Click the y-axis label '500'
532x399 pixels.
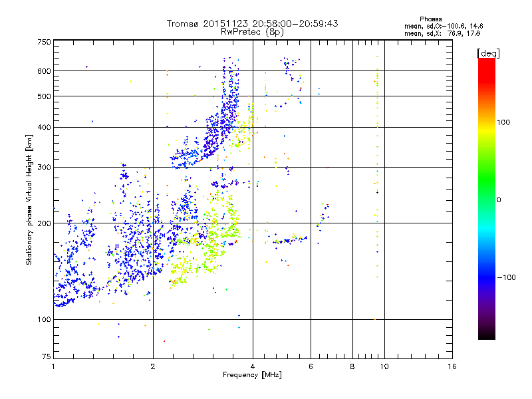(x=44, y=96)
